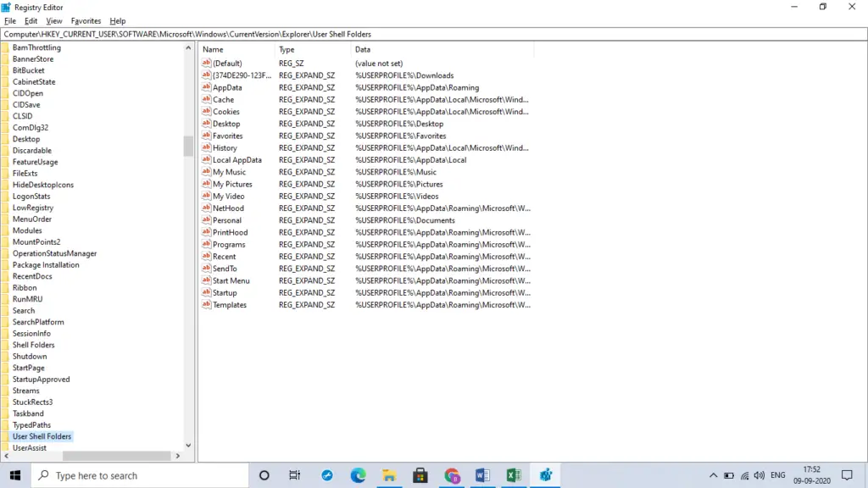Click the (Default) value icon
The width and height of the screenshot is (868, 488).
206,63
